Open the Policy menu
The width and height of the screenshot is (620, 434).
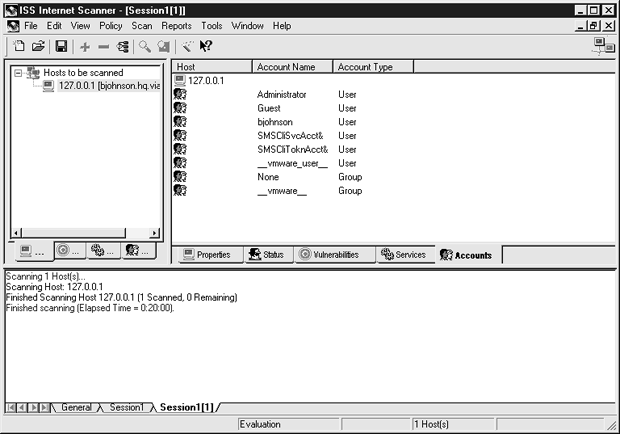click(x=111, y=25)
